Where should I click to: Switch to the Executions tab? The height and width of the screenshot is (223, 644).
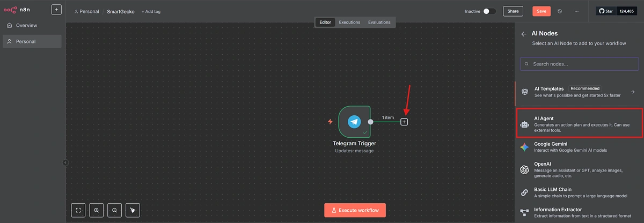pos(349,23)
